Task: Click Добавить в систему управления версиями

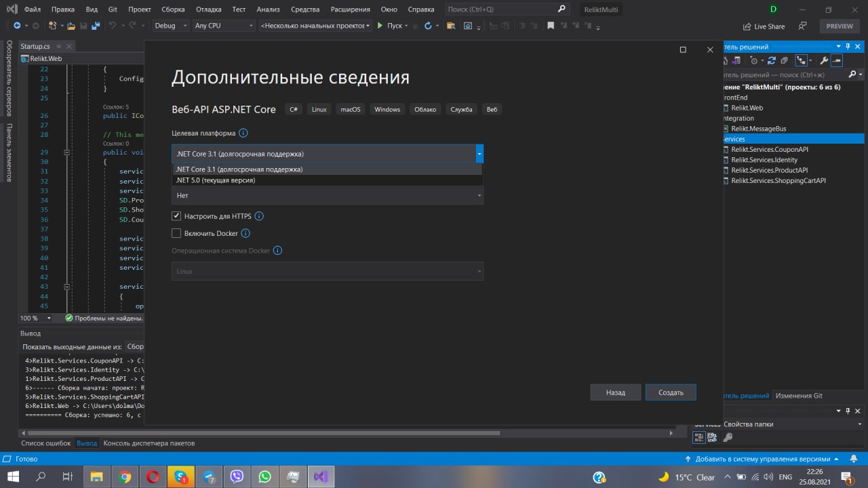Action: click(762, 459)
